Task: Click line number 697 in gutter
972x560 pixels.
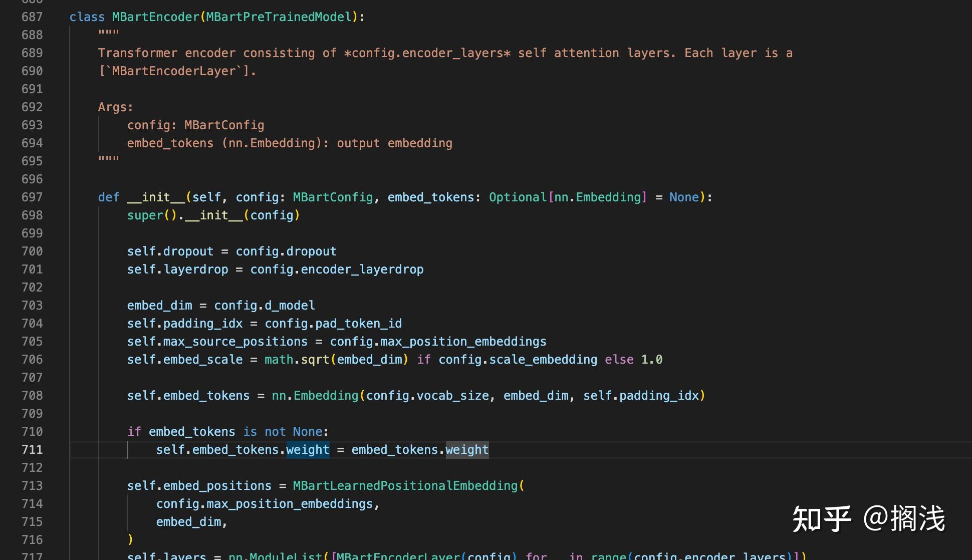Action: pos(32,197)
